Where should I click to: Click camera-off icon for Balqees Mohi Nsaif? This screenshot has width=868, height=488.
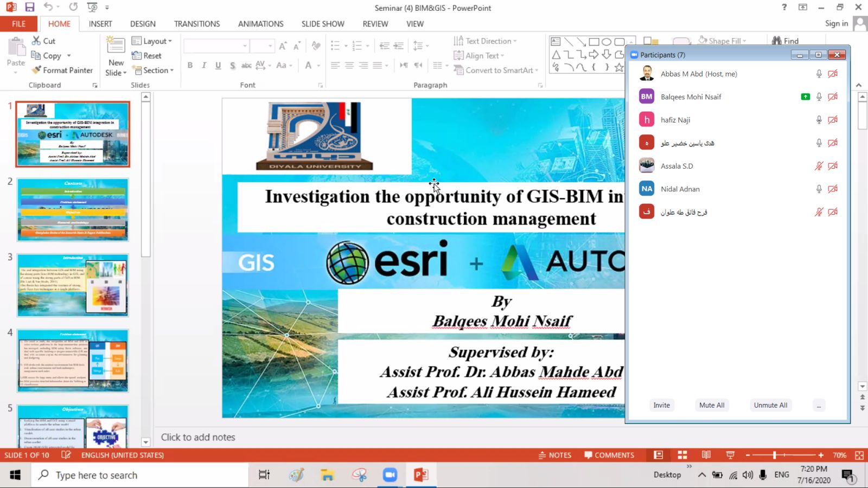[833, 97]
